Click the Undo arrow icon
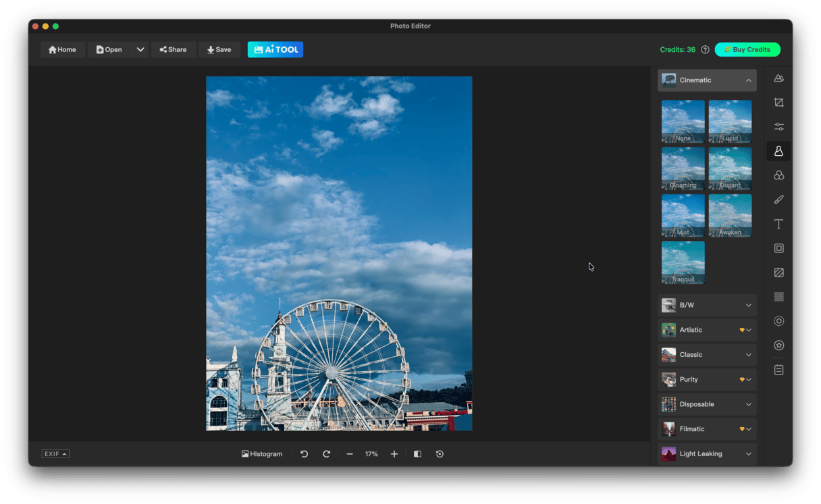The width and height of the screenshot is (821, 504). pos(304,454)
